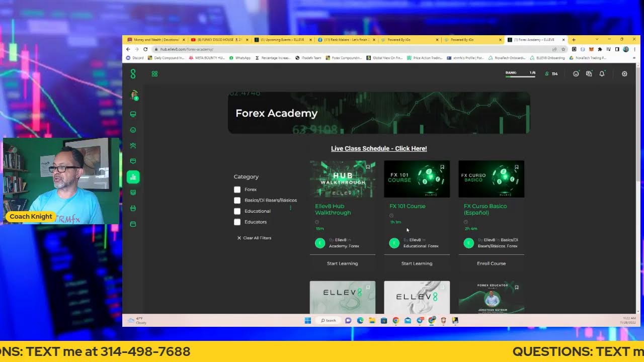Switch to Rank Makers Facebook tab

(346, 40)
